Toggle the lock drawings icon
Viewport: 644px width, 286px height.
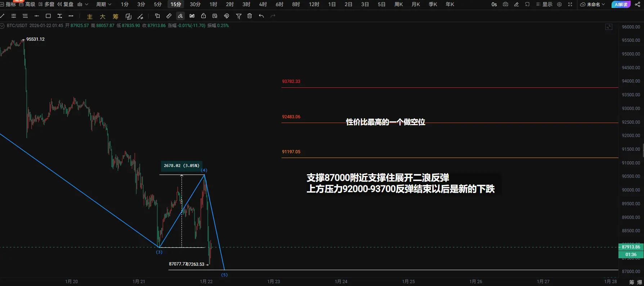coord(204,16)
